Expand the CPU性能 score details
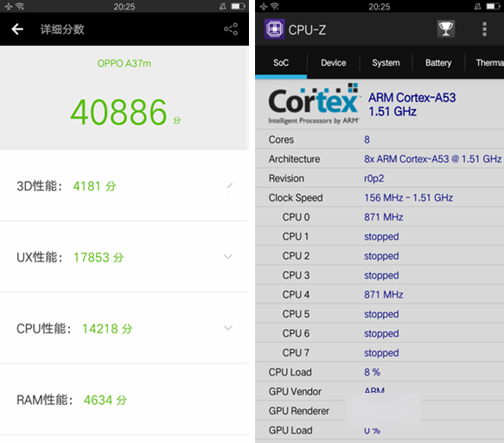The height and width of the screenshot is (443, 504). pos(228,328)
